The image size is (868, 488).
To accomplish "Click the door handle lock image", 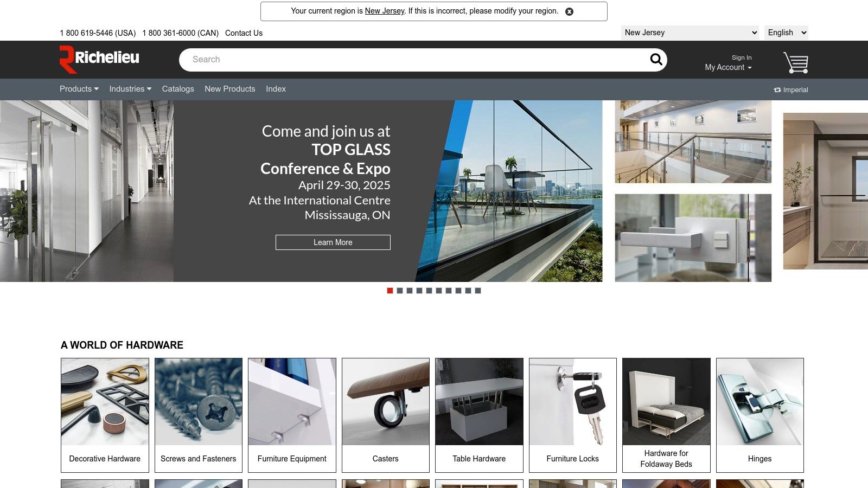I will [x=693, y=238].
